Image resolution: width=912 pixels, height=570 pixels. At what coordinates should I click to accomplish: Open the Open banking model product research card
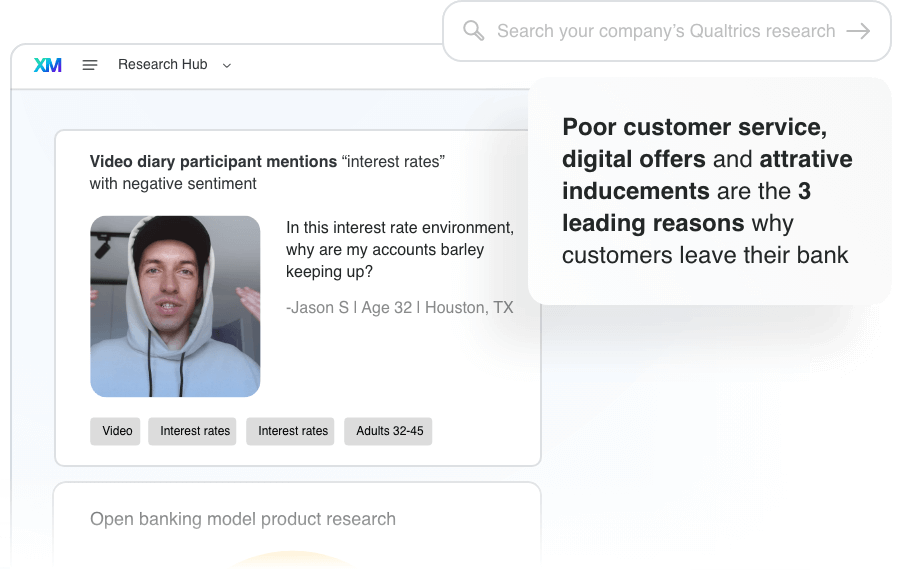243,519
